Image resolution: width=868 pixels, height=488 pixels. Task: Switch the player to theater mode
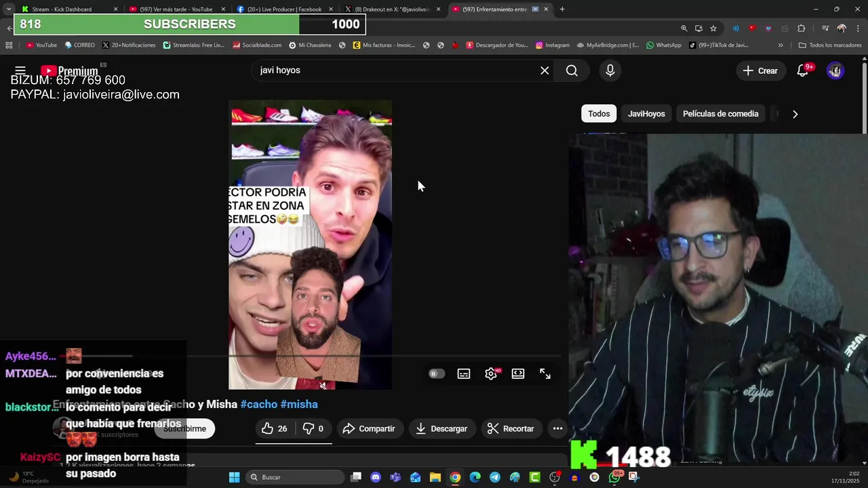[x=518, y=373]
